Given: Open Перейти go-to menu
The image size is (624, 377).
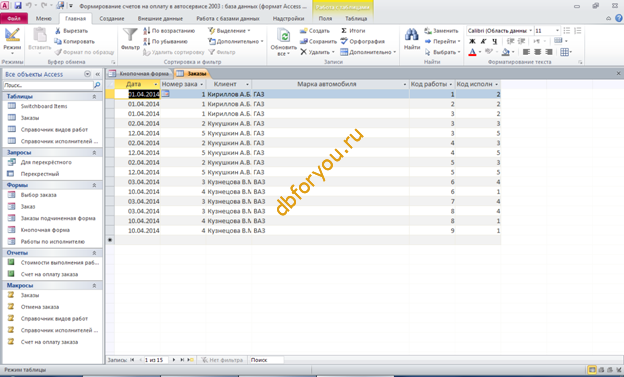Looking at the screenshot, I should tap(443, 41).
